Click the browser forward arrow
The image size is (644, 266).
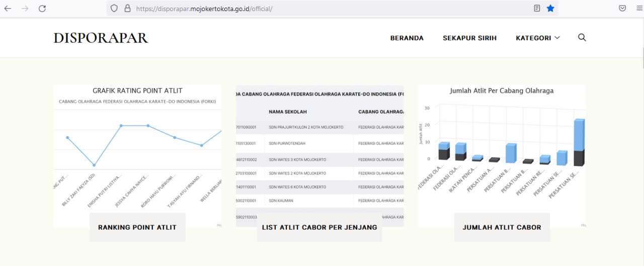coord(25,9)
